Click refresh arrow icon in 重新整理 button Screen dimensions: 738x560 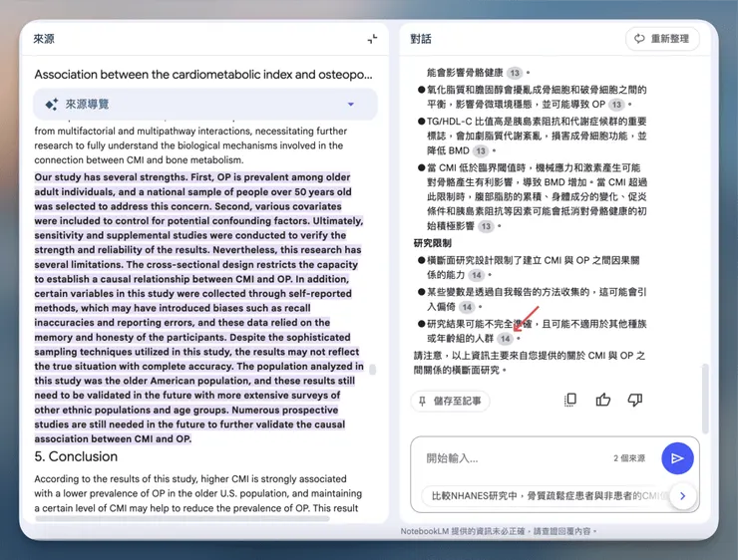[639, 39]
